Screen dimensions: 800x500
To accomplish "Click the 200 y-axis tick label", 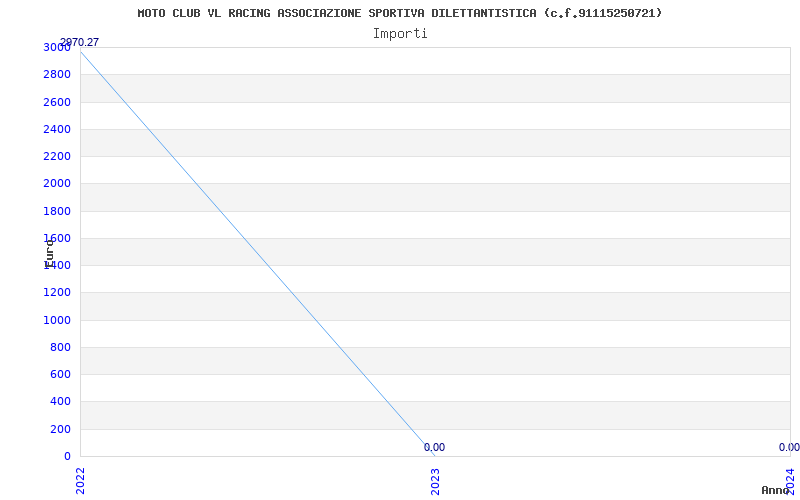I will (x=60, y=430).
